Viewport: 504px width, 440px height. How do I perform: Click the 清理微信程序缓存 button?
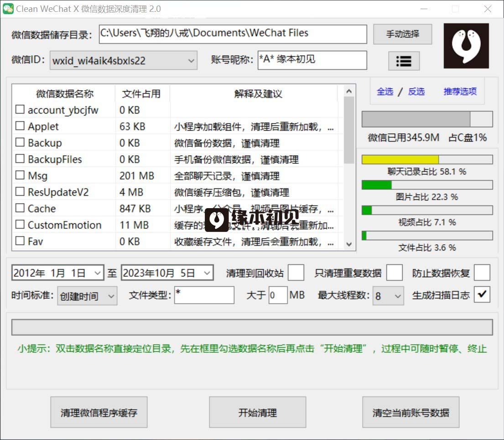99,412
